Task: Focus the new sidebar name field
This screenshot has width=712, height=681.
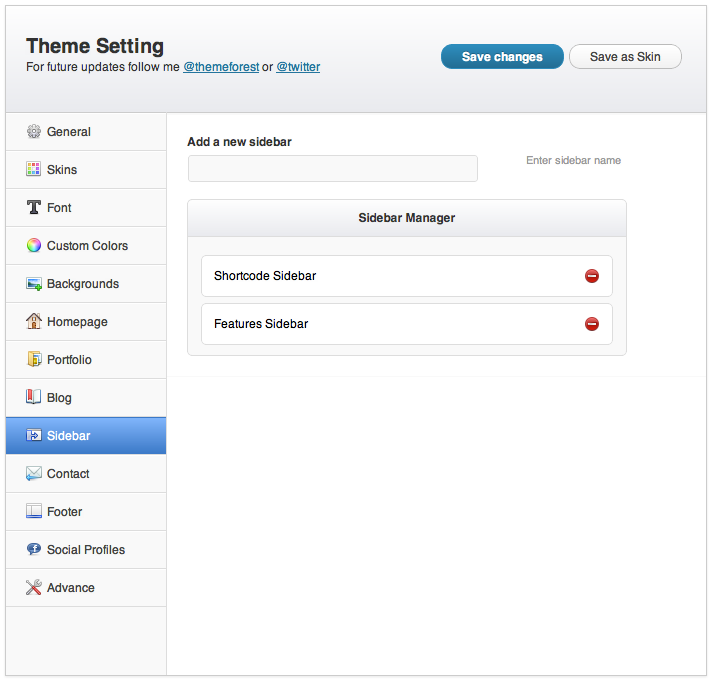Action: (x=332, y=168)
